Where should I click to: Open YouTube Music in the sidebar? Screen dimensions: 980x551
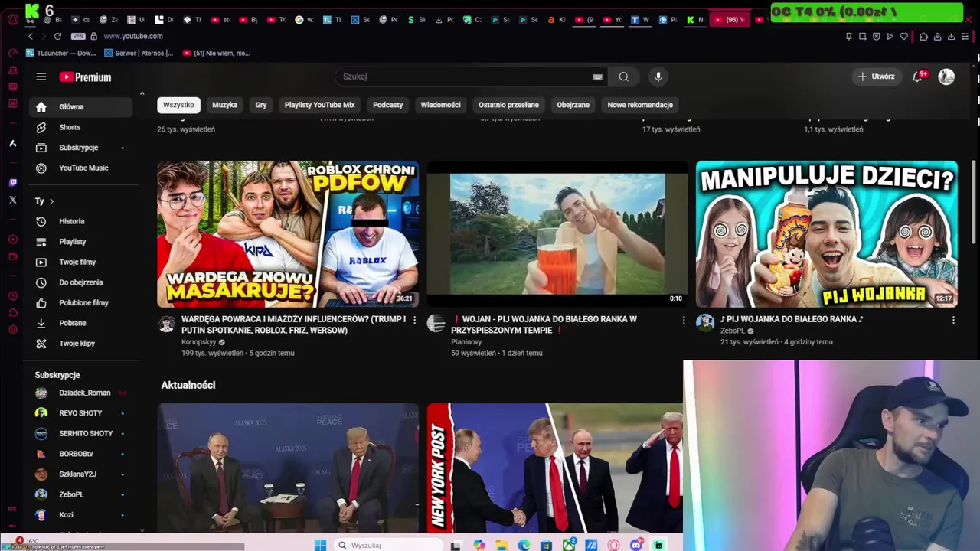coord(80,168)
